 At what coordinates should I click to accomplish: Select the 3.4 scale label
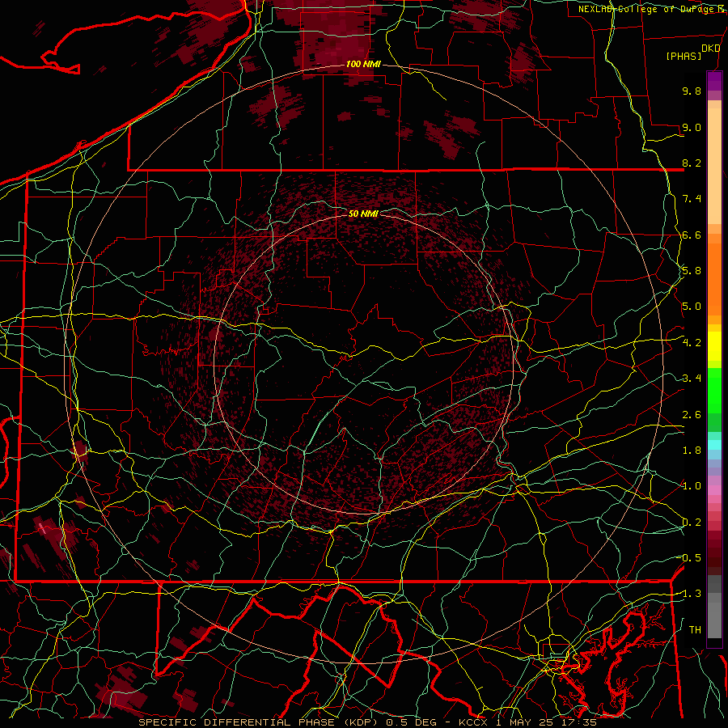692,379
